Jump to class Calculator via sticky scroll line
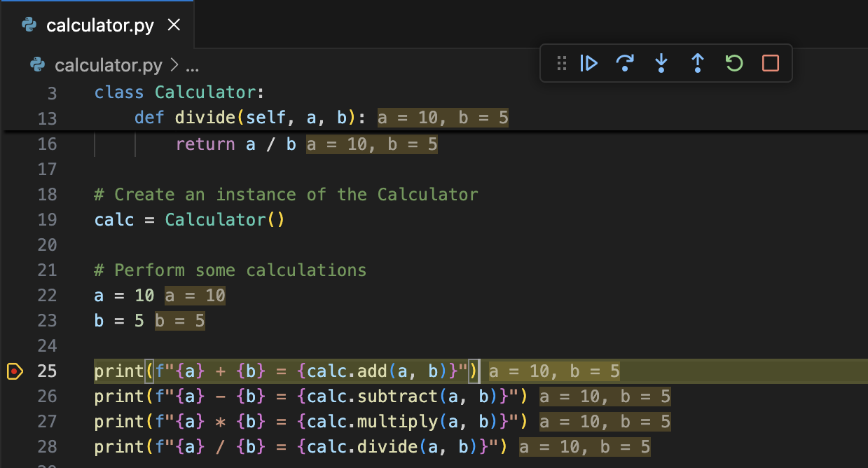Image resolution: width=868 pixels, height=468 pixels. [175, 92]
